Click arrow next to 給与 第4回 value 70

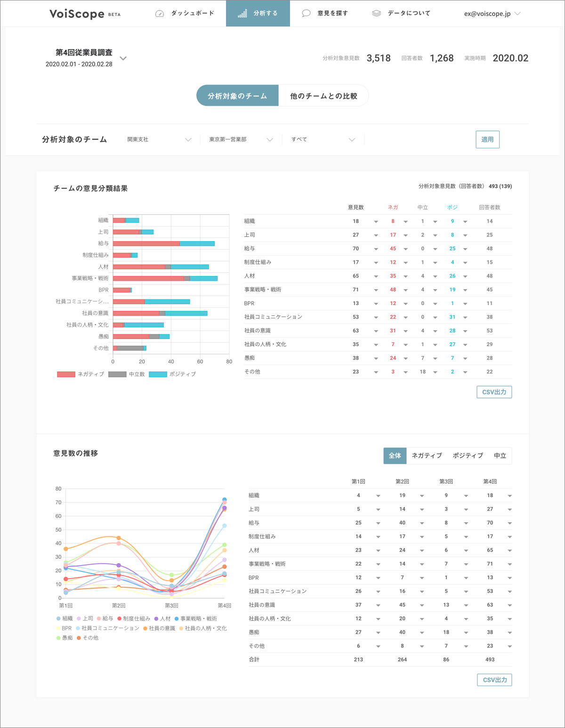point(509,523)
